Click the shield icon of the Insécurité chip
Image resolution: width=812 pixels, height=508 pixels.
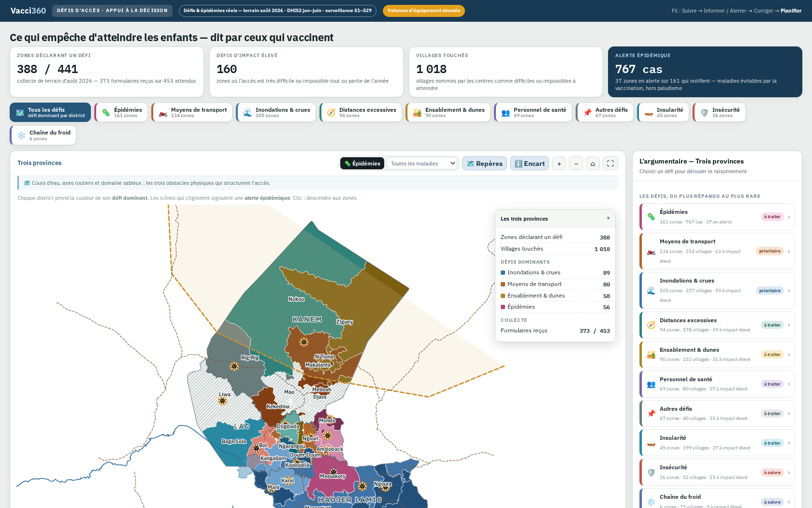coord(704,113)
